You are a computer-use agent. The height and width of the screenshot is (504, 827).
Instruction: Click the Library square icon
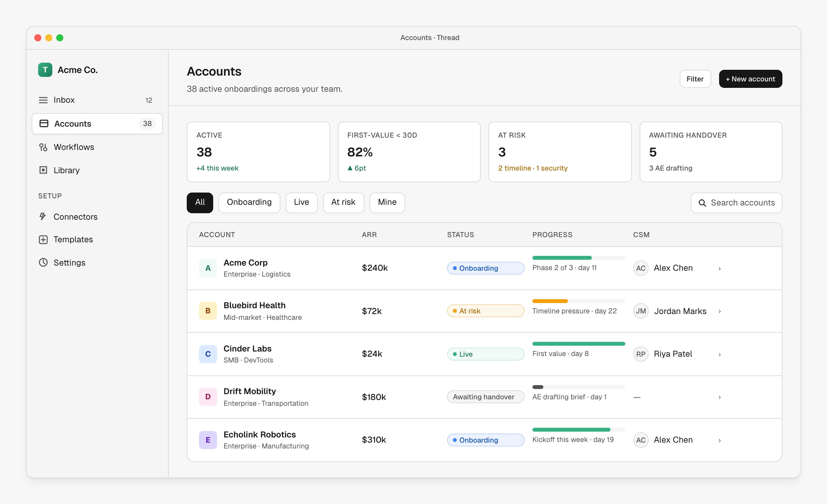(x=43, y=170)
